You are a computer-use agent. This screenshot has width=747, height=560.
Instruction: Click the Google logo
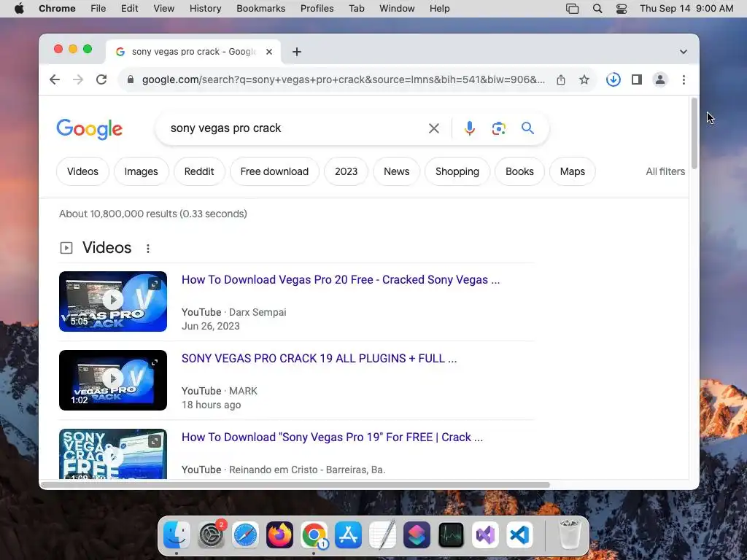(x=90, y=129)
